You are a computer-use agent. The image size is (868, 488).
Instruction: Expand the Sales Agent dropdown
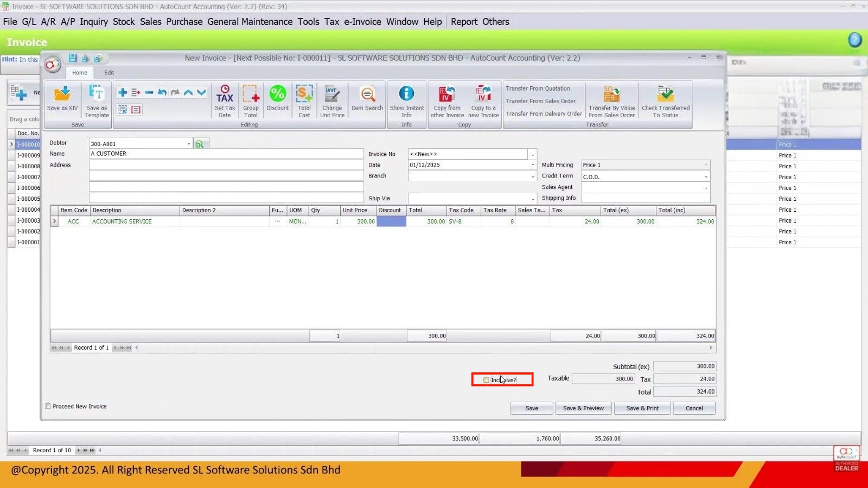coord(706,188)
